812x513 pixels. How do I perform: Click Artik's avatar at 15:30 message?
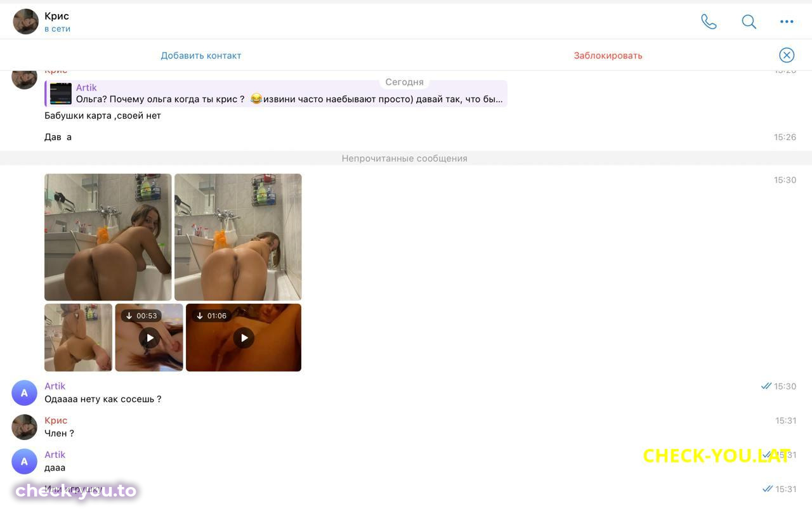coord(25,393)
